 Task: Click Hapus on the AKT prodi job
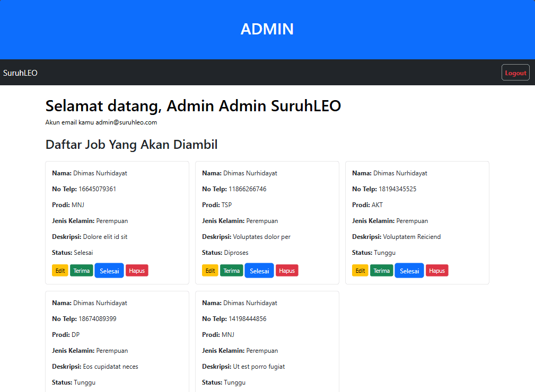coord(437,271)
